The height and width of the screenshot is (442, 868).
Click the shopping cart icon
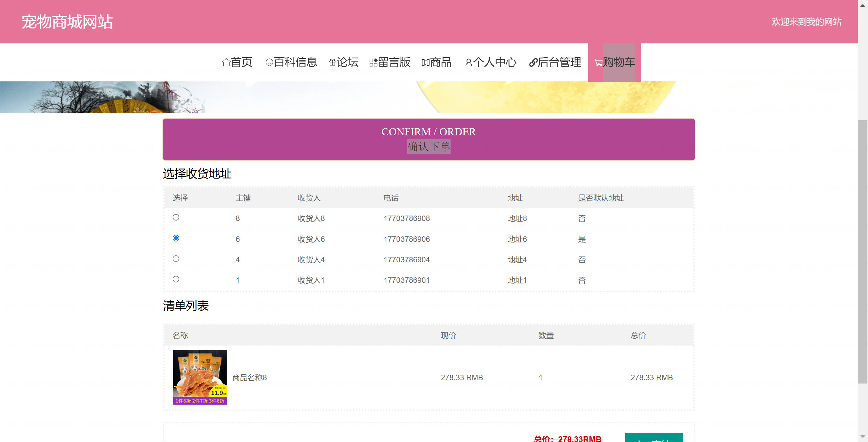click(598, 63)
